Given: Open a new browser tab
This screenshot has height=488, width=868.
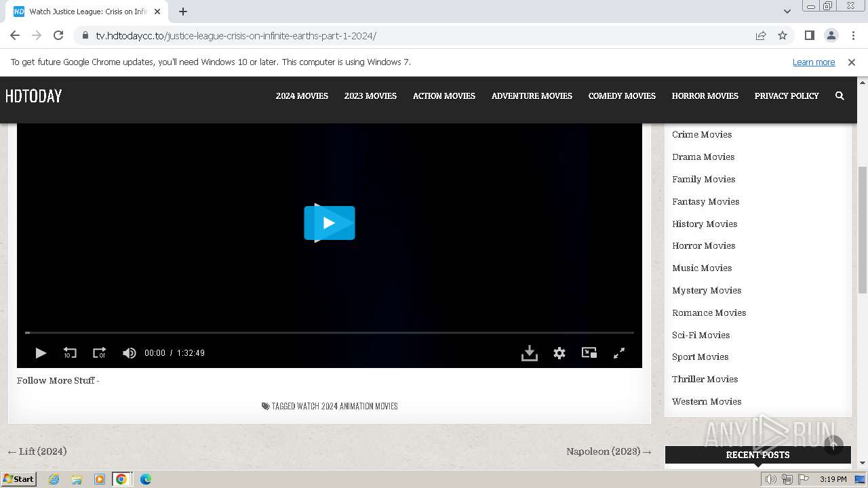Looking at the screenshot, I should coord(183,12).
